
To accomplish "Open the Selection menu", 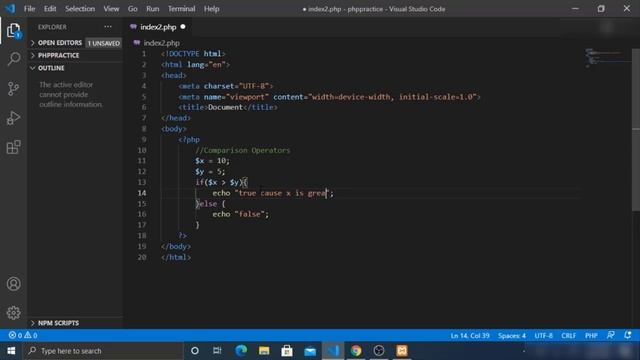I will pyautogui.click(x=80, y=9).
